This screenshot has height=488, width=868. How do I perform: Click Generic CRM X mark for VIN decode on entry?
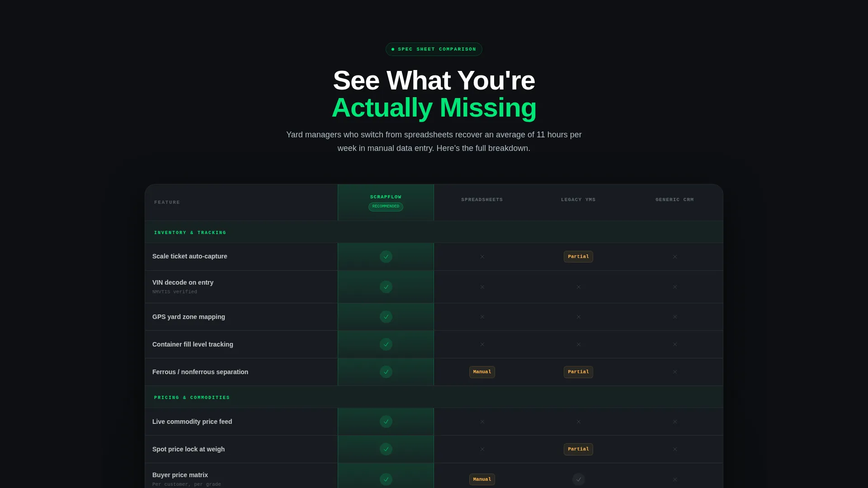pyautogui.click(x=675, y=287)
